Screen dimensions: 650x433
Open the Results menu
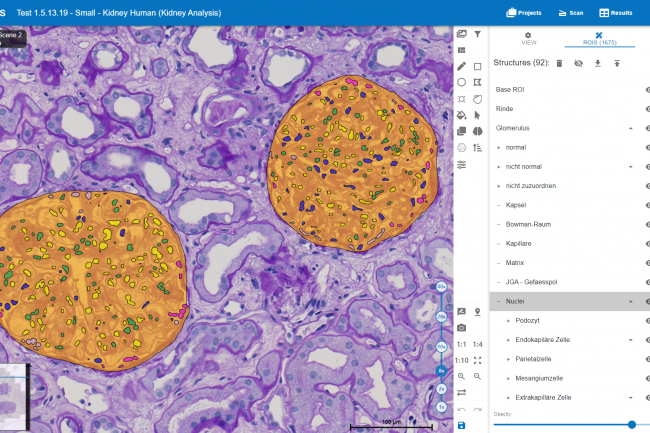tap(615, 13)
